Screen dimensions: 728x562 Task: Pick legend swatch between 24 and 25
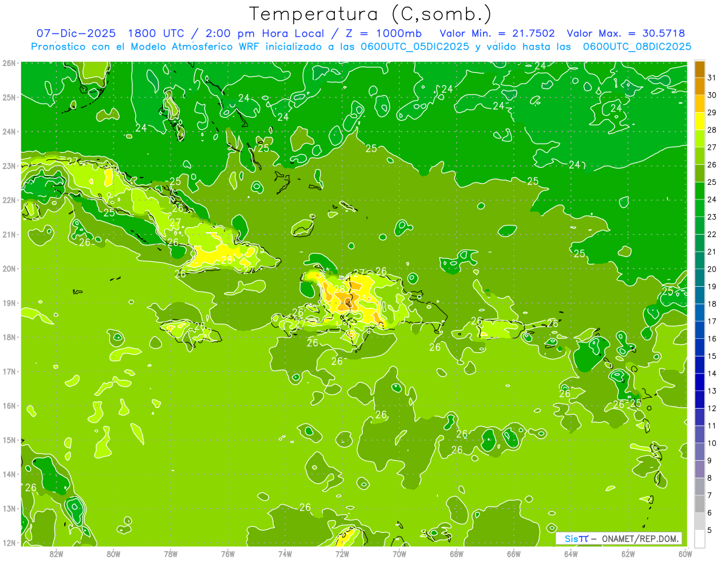point(699,191)
